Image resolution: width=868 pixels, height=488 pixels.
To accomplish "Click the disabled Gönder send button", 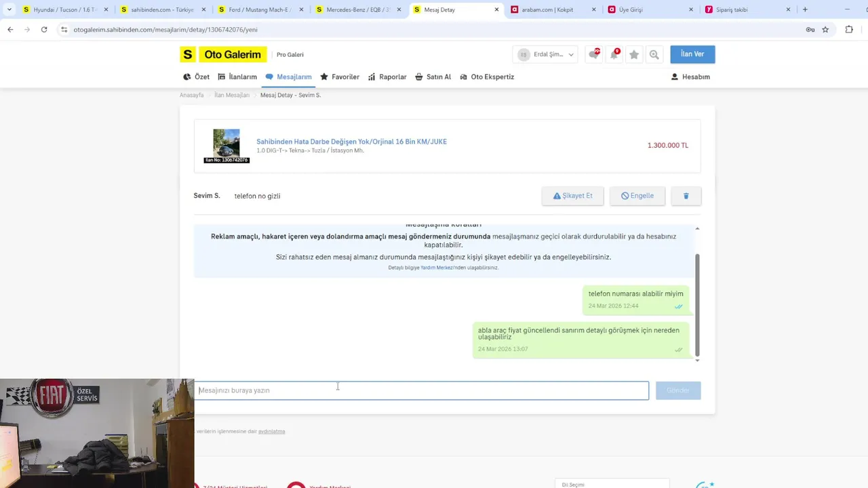I will tap(678, 390).
